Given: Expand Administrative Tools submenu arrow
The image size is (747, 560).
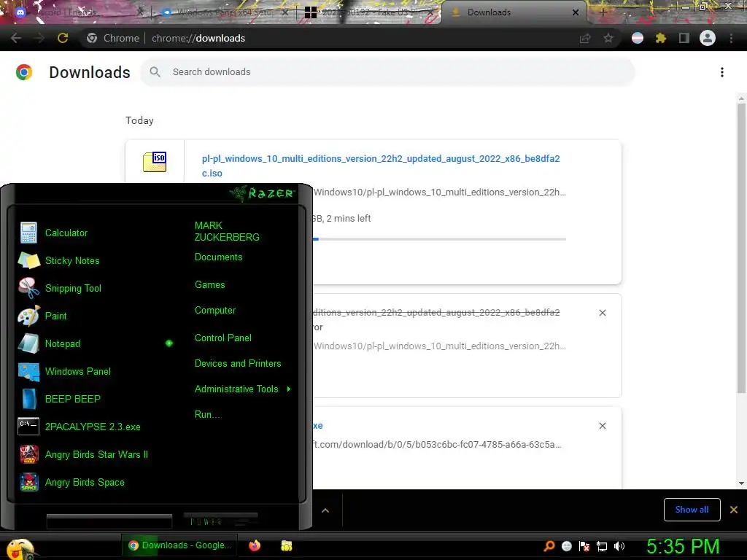Looking at the screenshot, I should pos(289,389).
